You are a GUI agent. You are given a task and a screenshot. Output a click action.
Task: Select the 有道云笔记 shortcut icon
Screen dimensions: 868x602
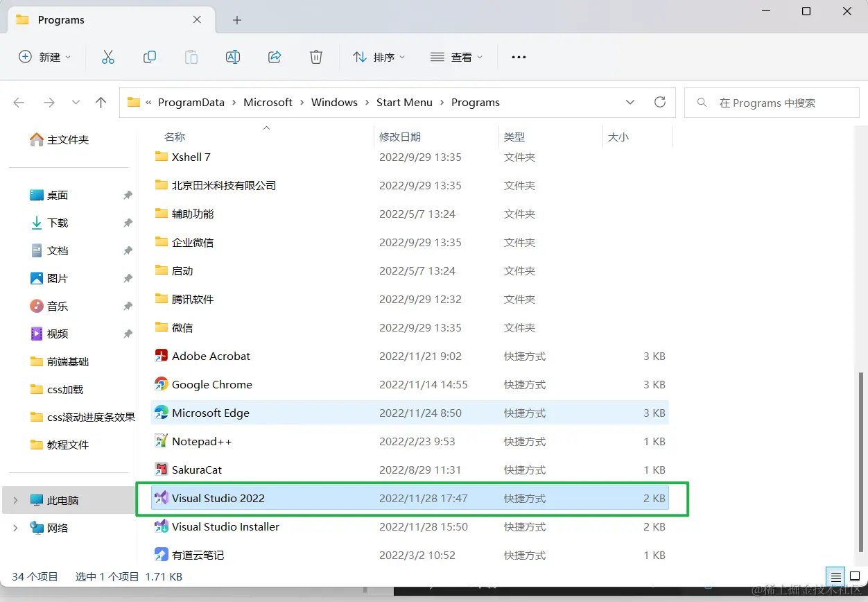pyautogui.click(x=161, y=555)
